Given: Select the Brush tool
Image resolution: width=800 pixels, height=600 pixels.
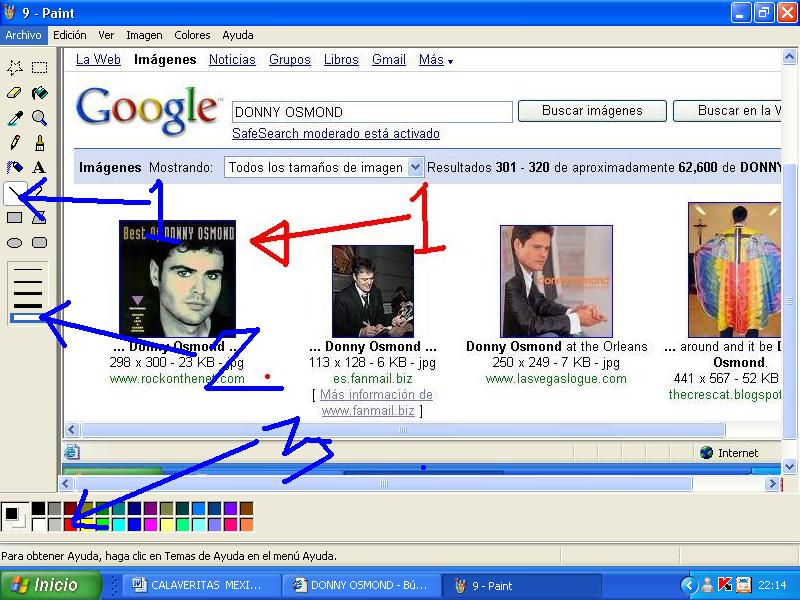Looking at the screenshot, I should point(40,142).
